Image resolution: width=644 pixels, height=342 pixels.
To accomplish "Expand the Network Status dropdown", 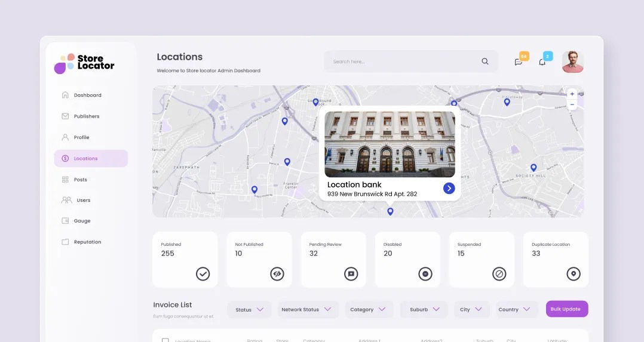I will [308, 310].
